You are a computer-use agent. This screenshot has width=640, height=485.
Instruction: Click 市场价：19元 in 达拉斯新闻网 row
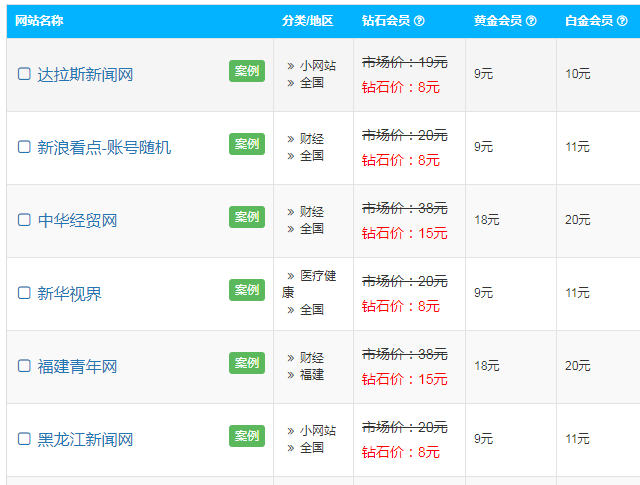click(405, 62)
